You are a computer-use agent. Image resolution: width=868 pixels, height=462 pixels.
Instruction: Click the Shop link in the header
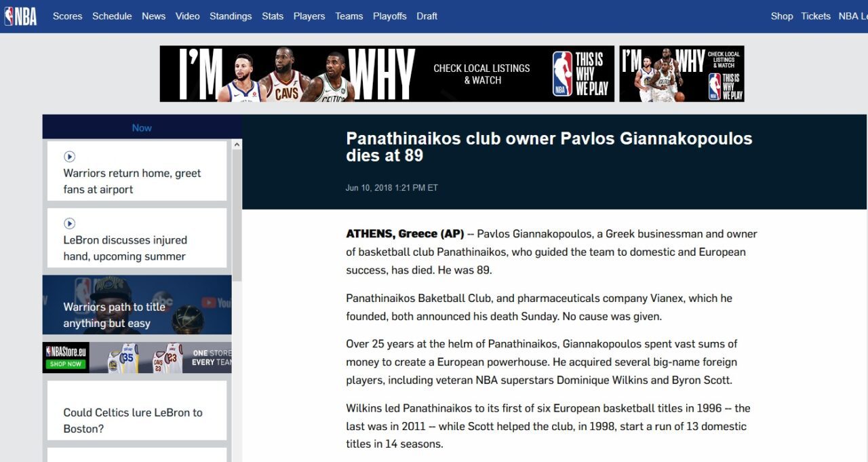coord(782,16)
